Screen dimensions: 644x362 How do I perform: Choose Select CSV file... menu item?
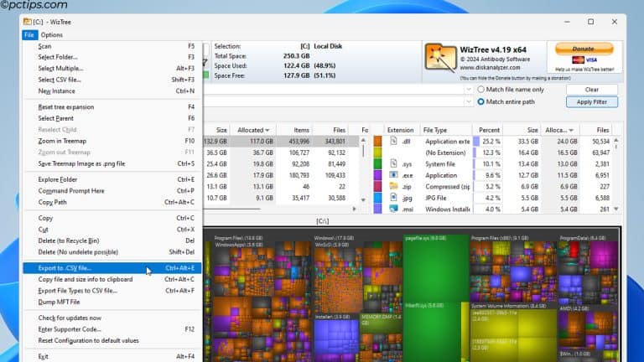click(x=112, y=80)
